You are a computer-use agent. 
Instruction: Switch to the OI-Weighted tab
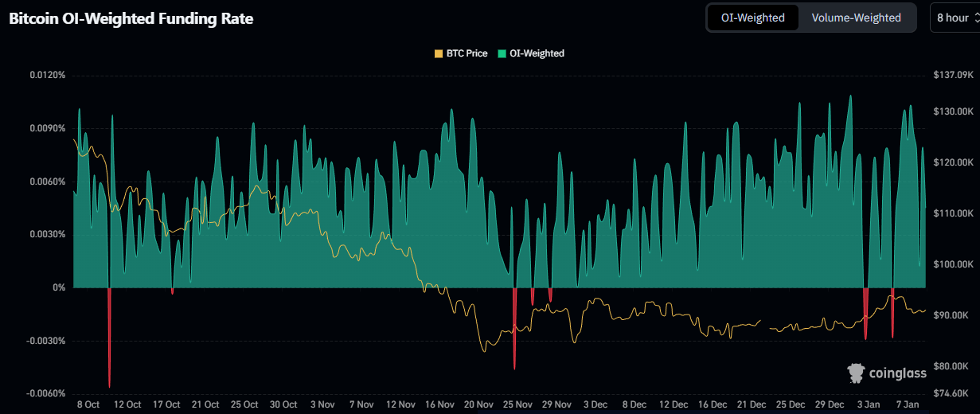point(753,18)
